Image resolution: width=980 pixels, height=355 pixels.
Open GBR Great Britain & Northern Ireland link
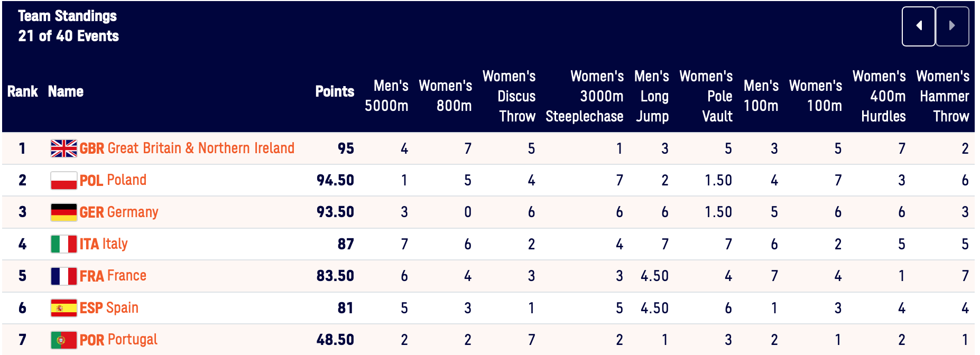tap(187, 148)
